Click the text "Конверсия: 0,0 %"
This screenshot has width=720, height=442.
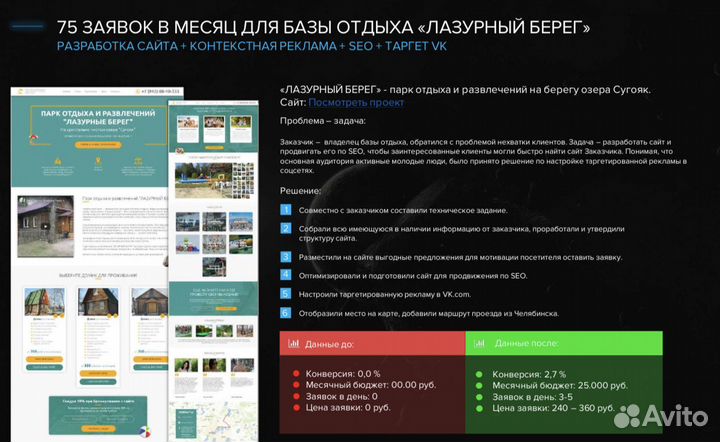pyautogui.click(x=343, y=374)
